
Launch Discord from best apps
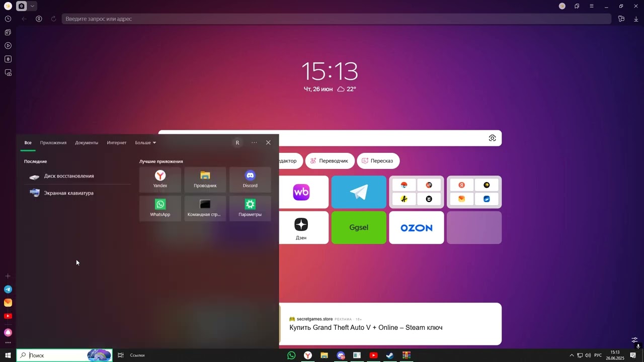[x=250, y=179]
